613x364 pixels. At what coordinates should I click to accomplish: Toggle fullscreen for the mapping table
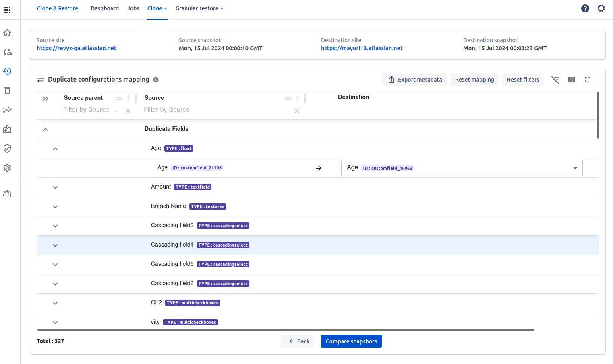588,80
